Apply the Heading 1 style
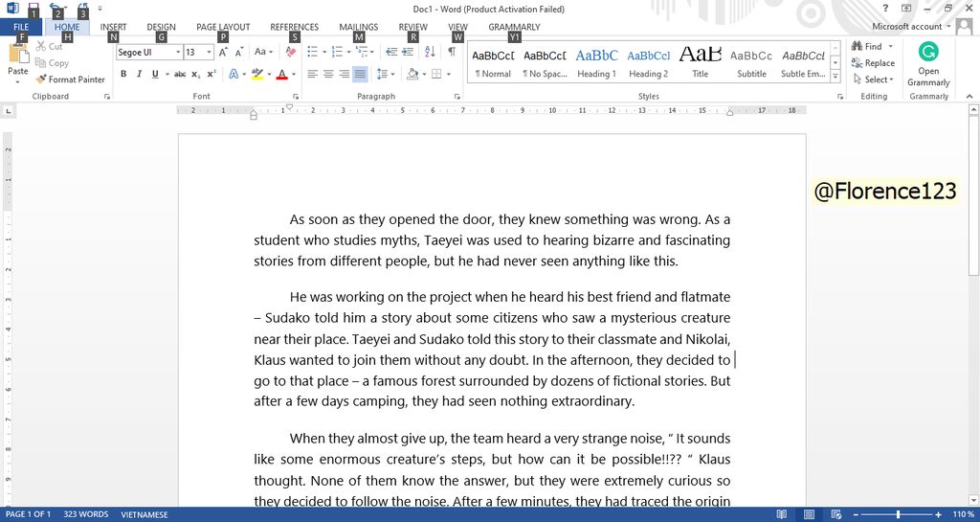Viewport: 980px width, 522px height. [596, 62]
